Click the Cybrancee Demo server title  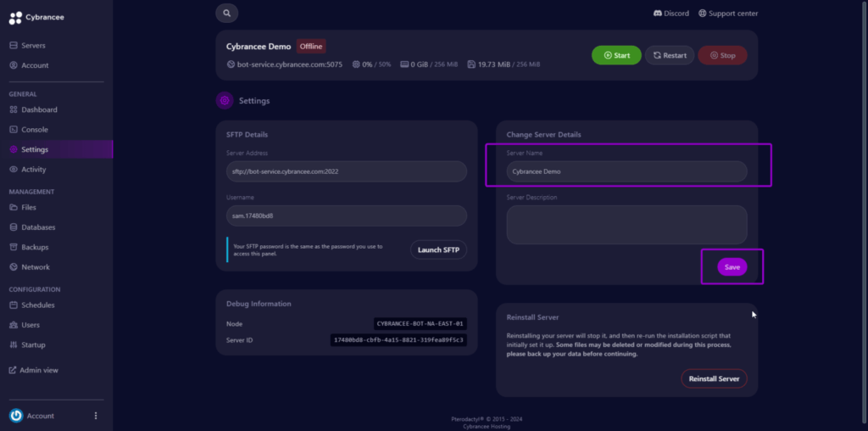(x=259, y=47)
